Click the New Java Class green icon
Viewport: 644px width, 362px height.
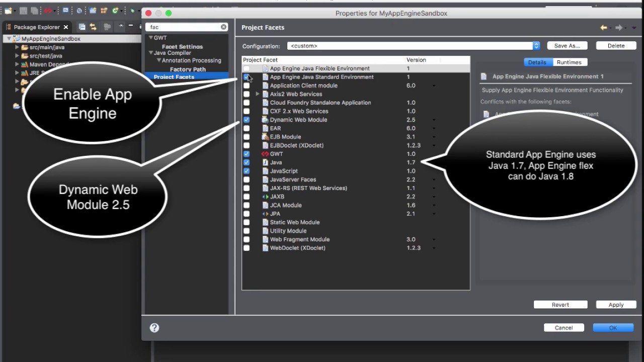click(x=116, y=11)
